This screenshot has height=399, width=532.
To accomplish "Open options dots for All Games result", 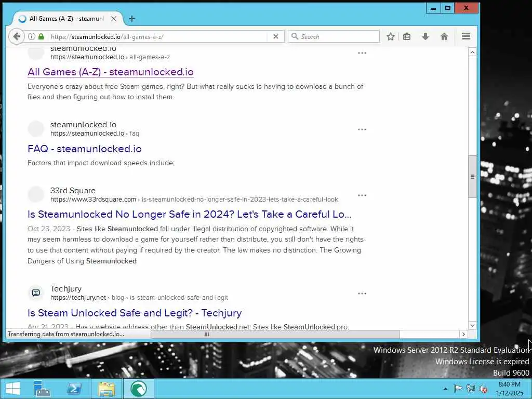I will pos(362,53).
